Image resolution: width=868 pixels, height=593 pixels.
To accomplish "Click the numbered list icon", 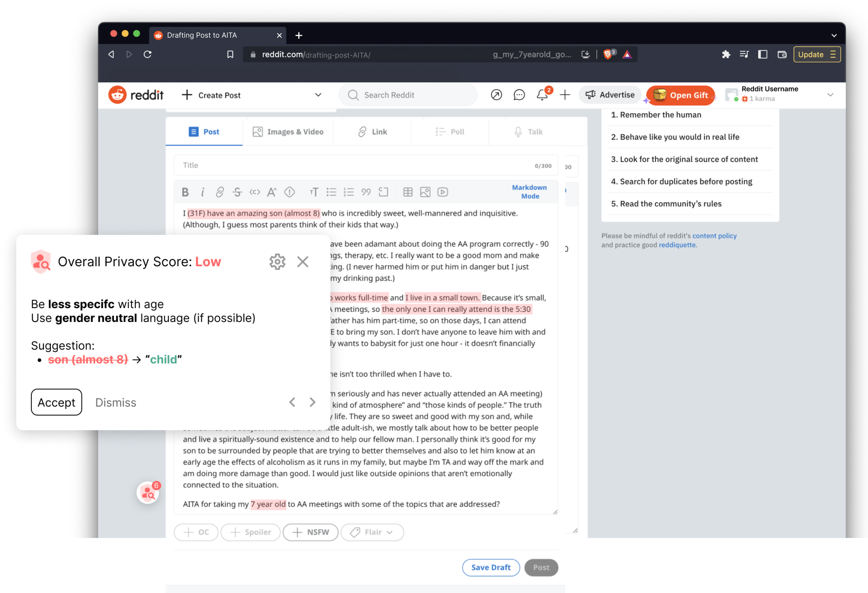I will coord(348,192).
